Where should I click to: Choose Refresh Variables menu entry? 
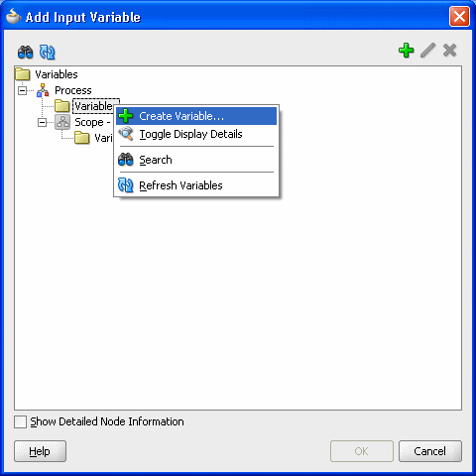pyautogui.click(x=196, y=185)
